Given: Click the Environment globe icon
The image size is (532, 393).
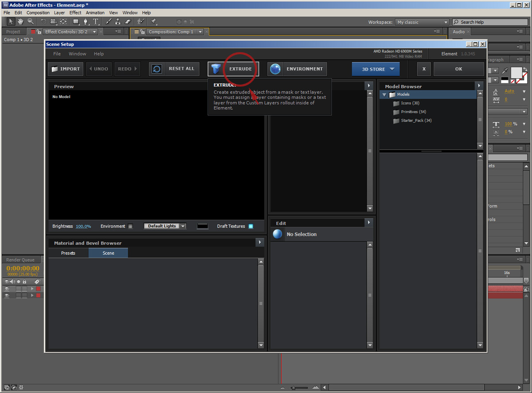Looking at the screenshot, I should point(275,69).
